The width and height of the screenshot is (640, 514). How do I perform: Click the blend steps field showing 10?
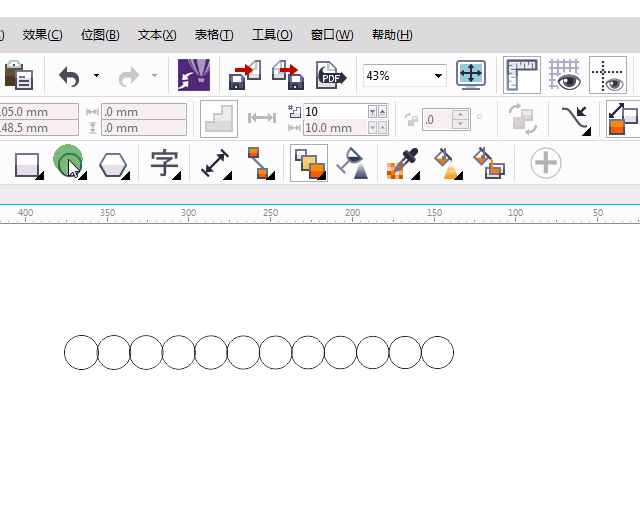coord(336,111)
